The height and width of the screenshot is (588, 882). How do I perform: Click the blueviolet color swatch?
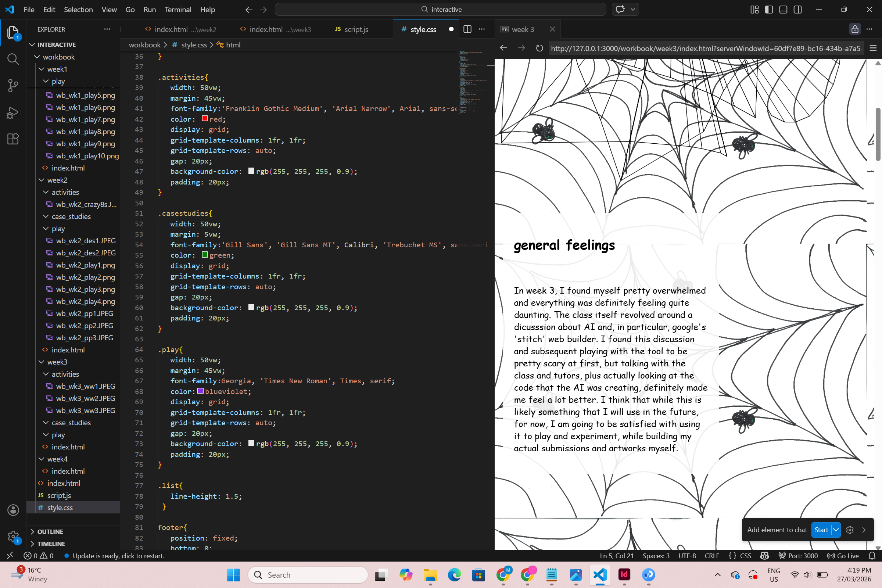pyautogui.click(x=201, y=391)
